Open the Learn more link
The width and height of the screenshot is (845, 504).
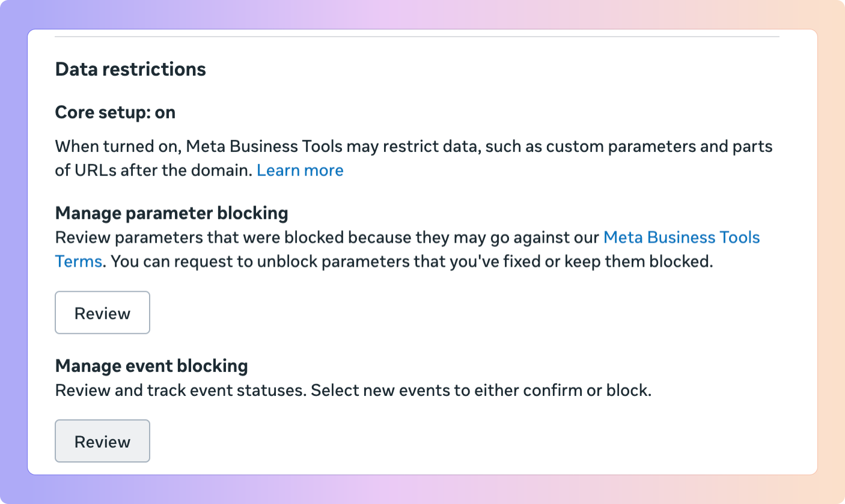click(300, 170)
